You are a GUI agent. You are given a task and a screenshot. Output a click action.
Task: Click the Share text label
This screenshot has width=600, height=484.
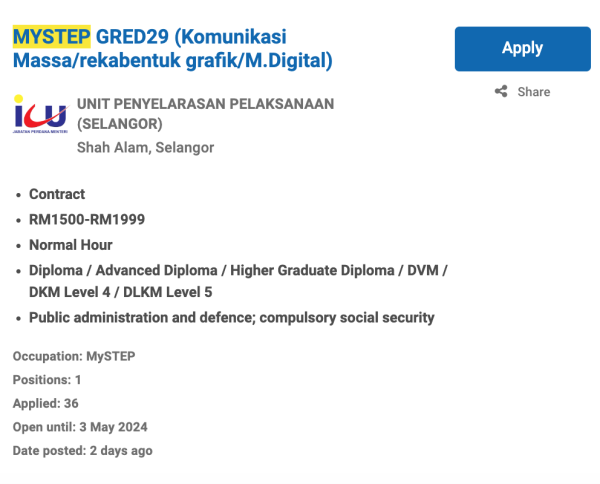click(534, 92)
